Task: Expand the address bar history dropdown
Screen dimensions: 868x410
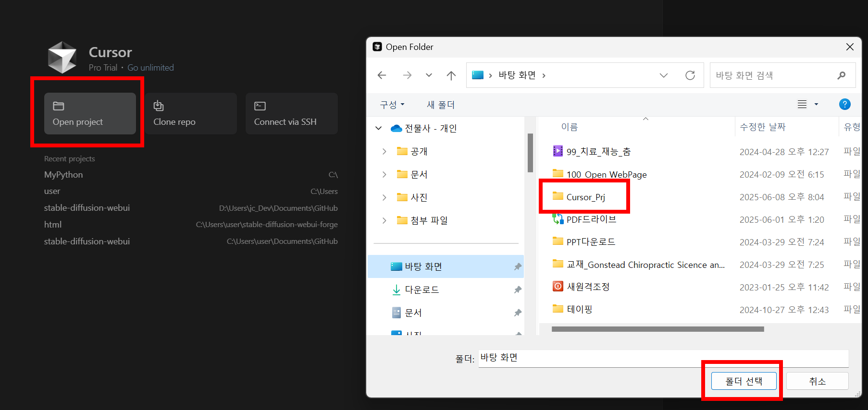Action: [x=664, y=75]
